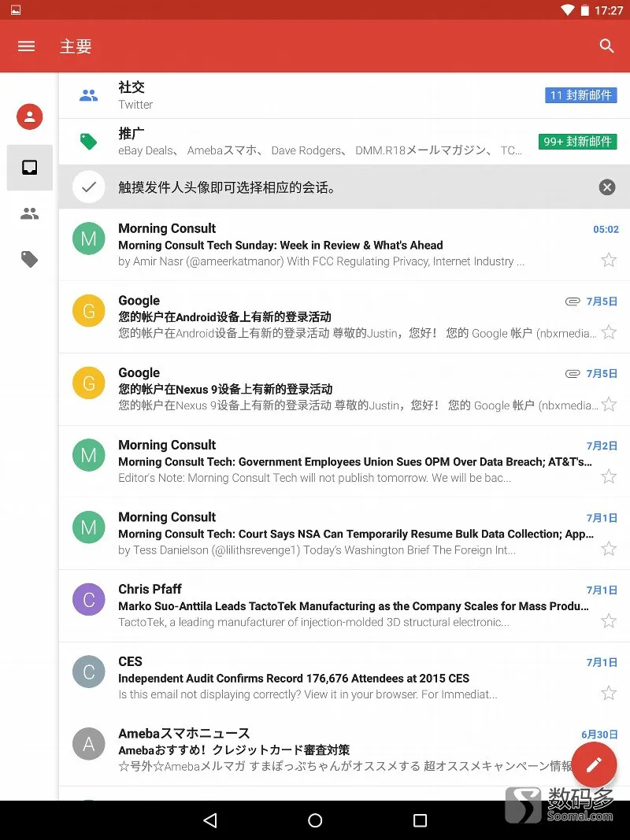Select Morning Consult OPM email avatar
Viewport: 630px width, 840px height.
coord(88,455)
